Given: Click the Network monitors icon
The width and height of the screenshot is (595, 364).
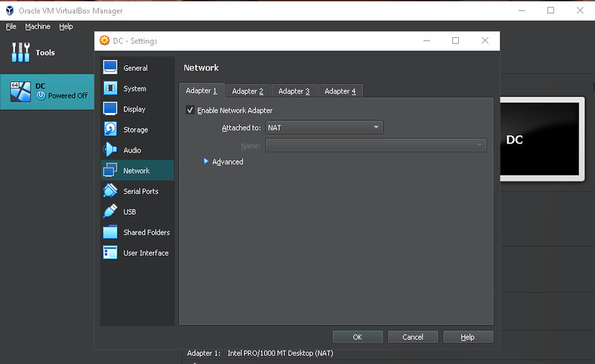Looking at the screenshot, I should [110, 170].
